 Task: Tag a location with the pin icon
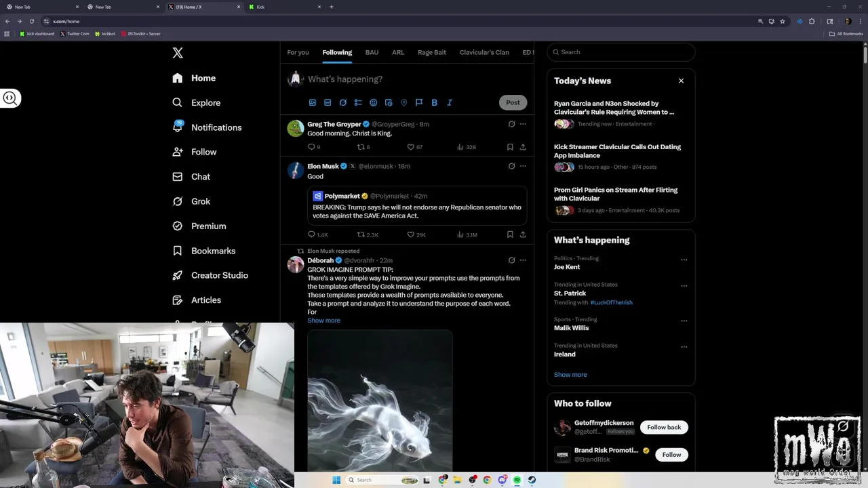pos(404,102)
